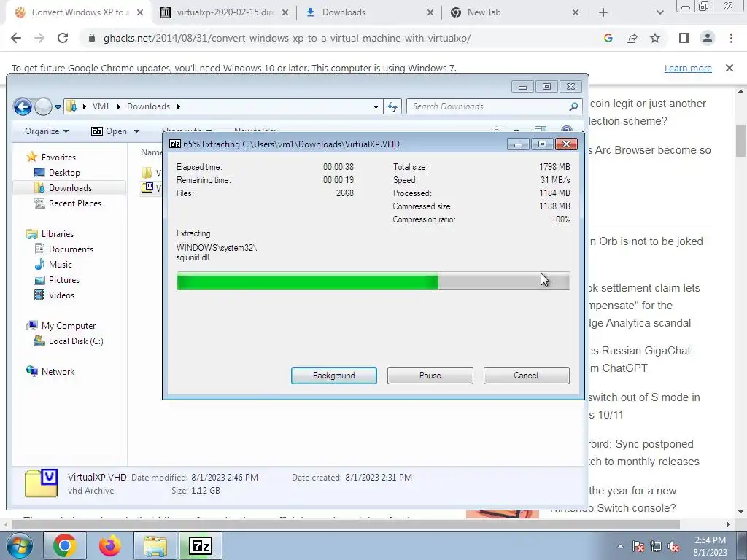Click the network tray icon

click(x=656, y=546)
